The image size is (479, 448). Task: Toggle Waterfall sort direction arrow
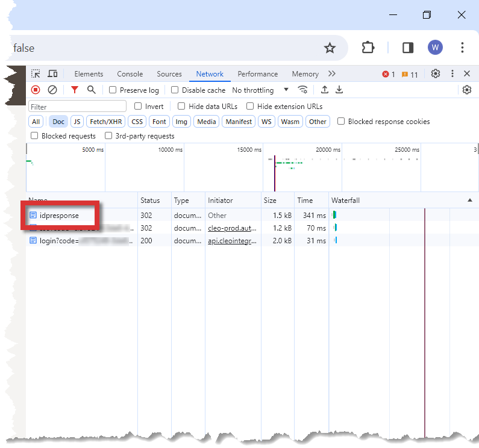[x=470, y=201]
